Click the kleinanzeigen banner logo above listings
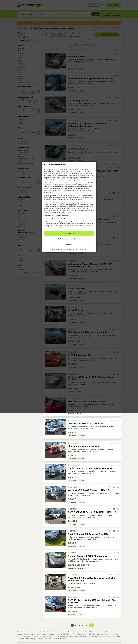 (82, 45)
